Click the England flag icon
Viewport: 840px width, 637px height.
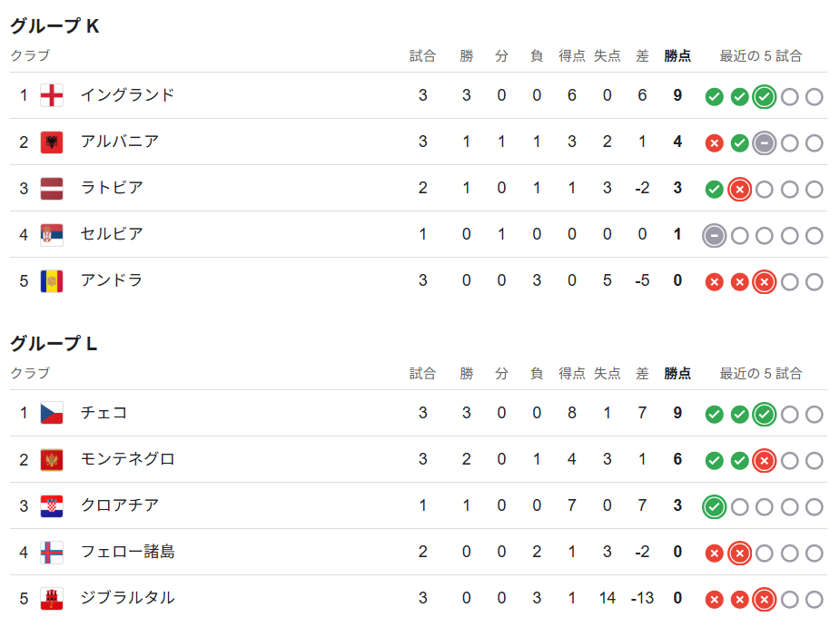52,96
